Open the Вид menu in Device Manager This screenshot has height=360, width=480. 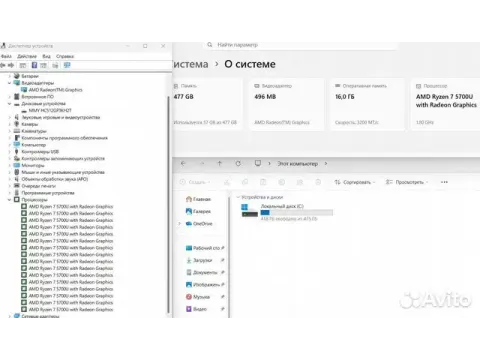(46, 56)
